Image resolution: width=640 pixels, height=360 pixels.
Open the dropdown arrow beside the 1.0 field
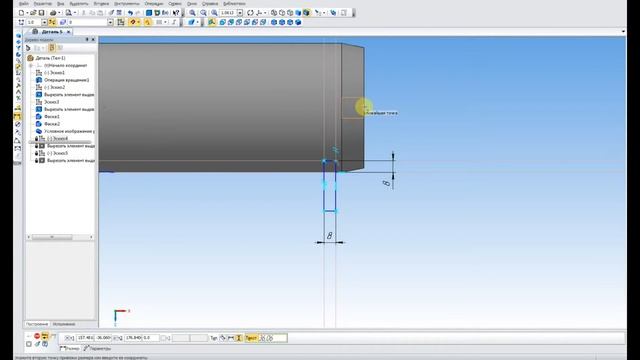point(44,22)
